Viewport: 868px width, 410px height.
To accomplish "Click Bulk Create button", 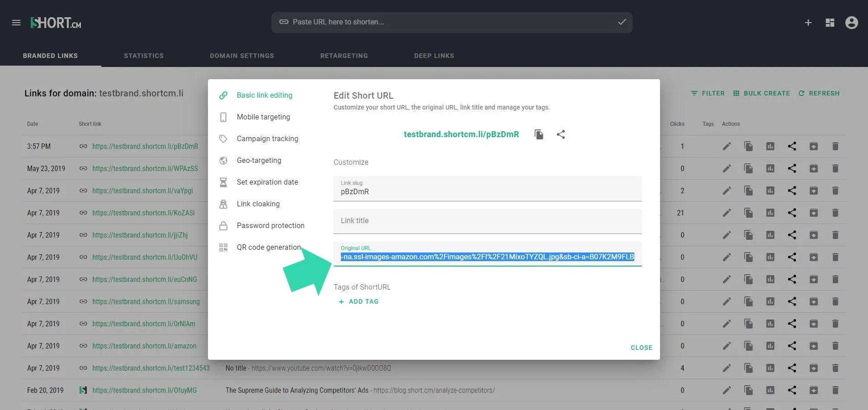I will (x=762, y=93).
